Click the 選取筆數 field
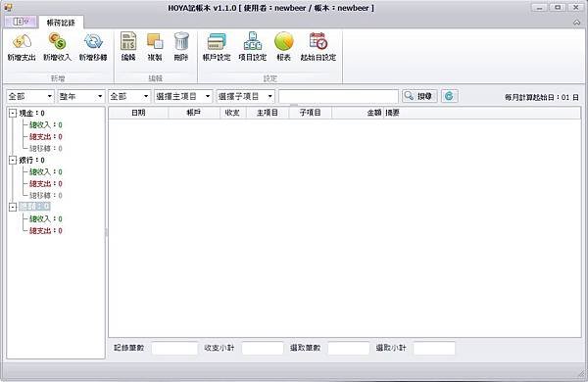 pos(348,348)
